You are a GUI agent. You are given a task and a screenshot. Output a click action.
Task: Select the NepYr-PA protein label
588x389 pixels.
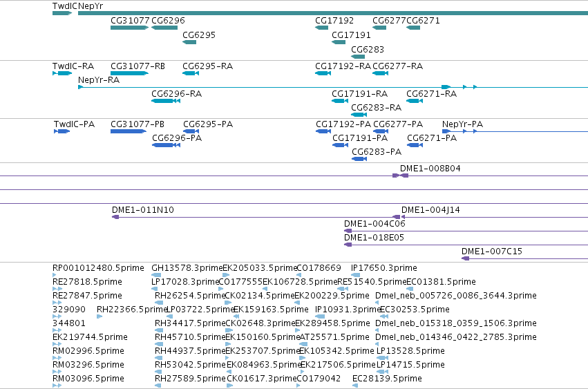[463, 124]
